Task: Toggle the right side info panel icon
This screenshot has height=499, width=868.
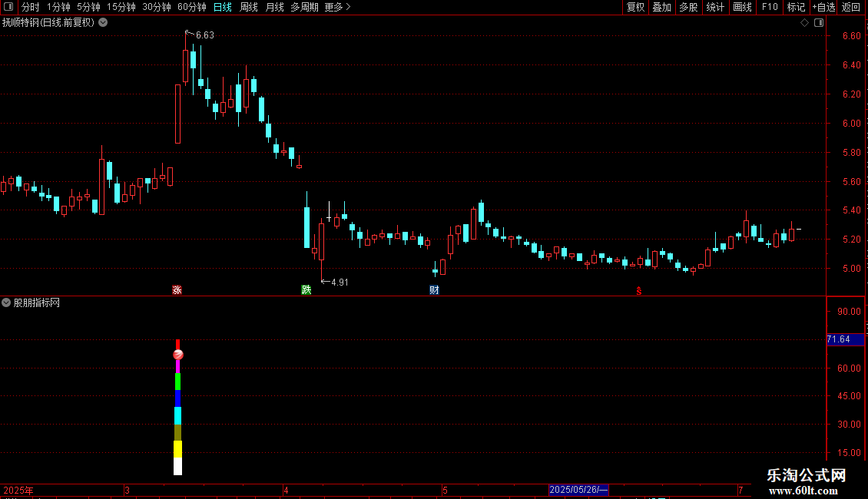Action: click(819, 23)
